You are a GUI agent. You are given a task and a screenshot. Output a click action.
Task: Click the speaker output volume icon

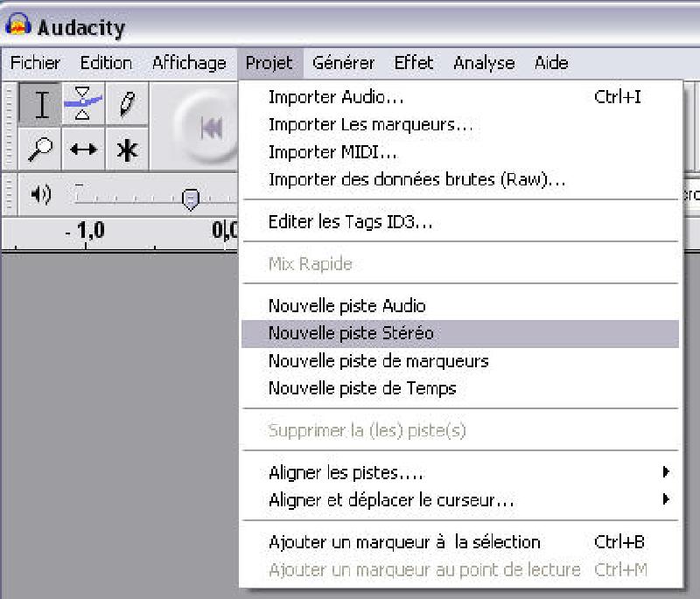click(41, 194)
